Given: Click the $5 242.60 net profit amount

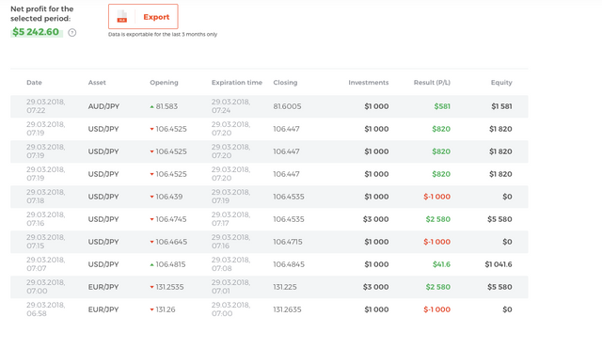Looking at the screenshot, I should click(36, 32).
